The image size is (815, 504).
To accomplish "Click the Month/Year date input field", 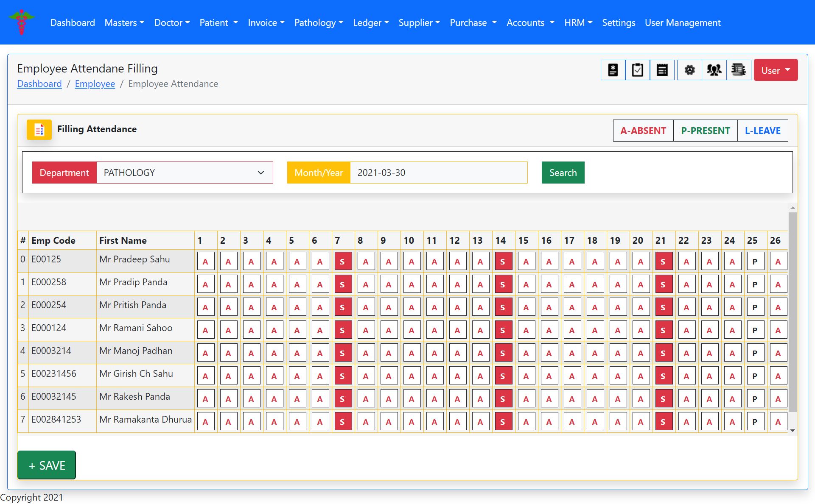I will (x=438, y=173).
